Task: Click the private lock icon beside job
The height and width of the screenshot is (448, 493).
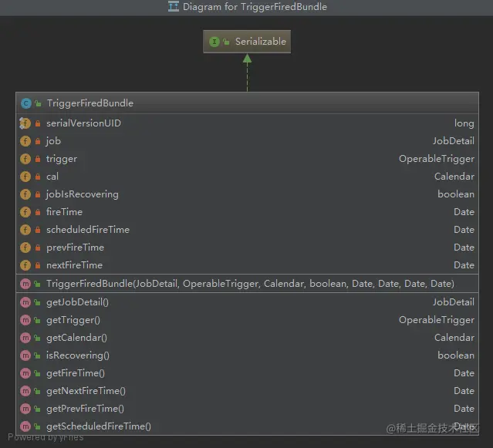Action: [x=38, y=141]
